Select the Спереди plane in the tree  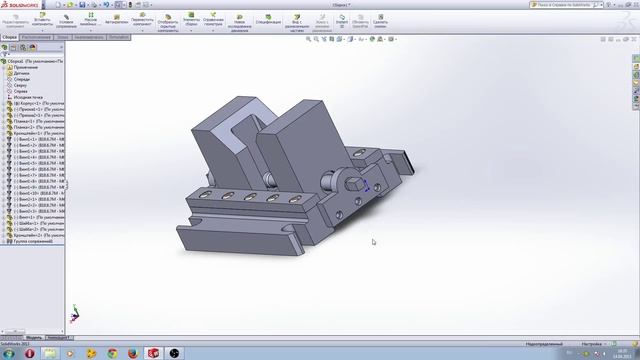coord(22,80)
